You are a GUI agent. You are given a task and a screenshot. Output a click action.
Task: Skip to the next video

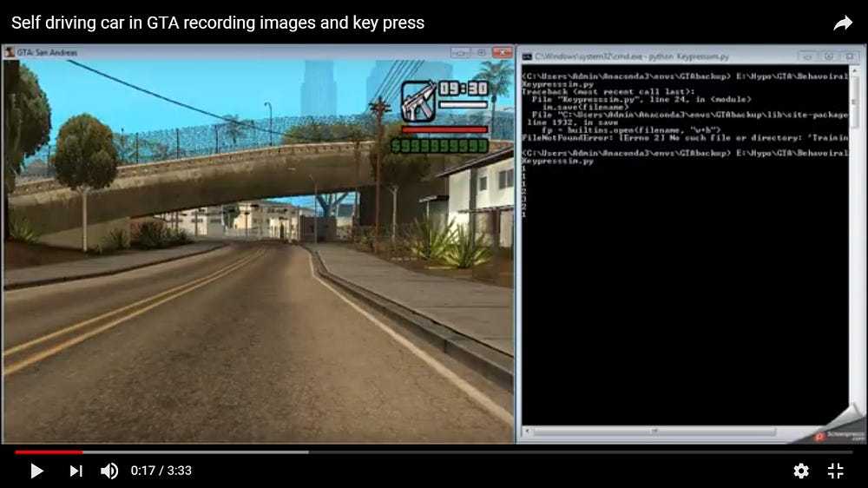(x=76, y=471)
